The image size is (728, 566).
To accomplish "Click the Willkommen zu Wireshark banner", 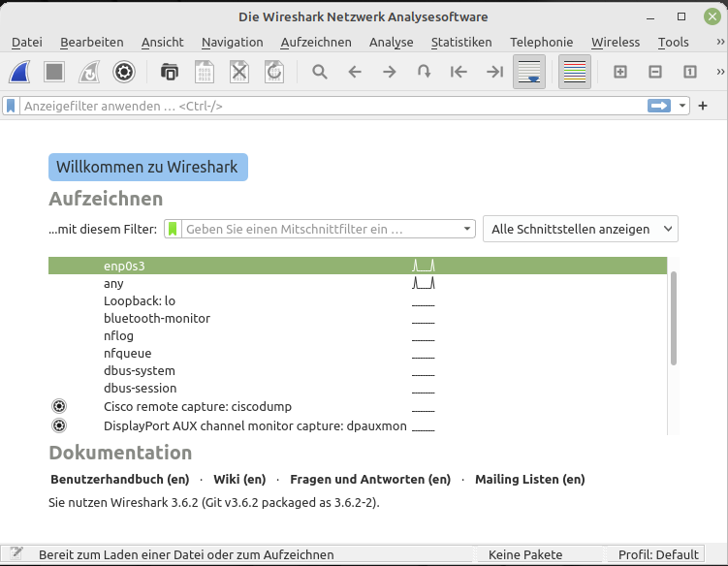I will point(148,167).
